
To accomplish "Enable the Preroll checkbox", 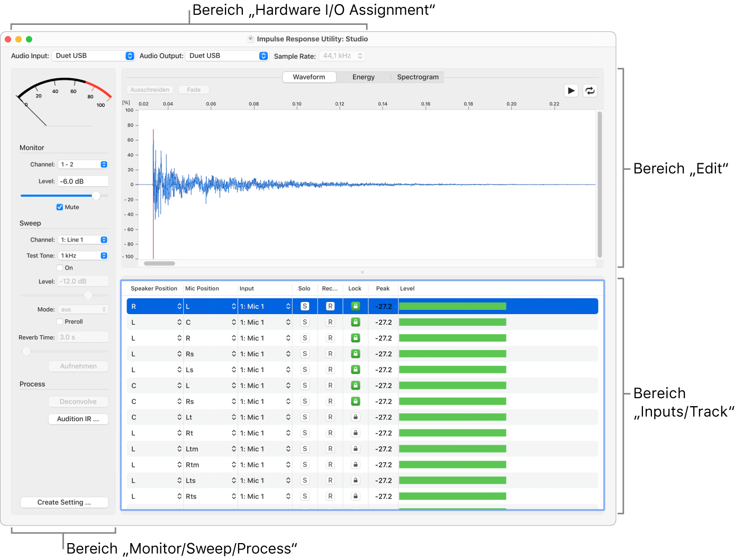I will [60, 322].
